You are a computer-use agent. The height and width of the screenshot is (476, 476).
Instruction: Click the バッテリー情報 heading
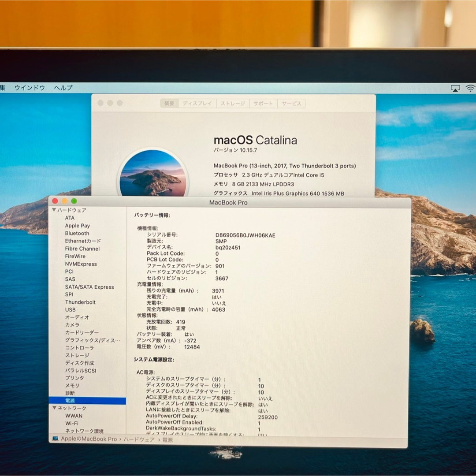point(152,215)
